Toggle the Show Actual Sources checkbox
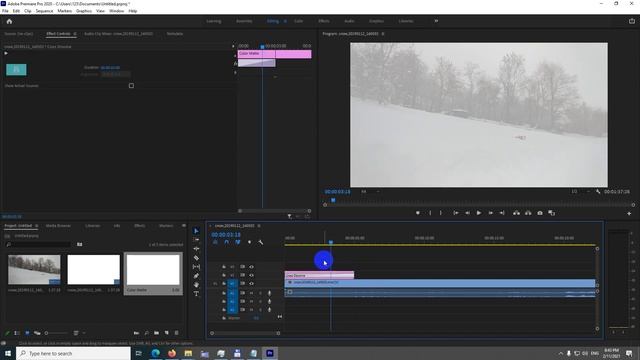Screen dimensions: 640x360 (x=131, y=86)
